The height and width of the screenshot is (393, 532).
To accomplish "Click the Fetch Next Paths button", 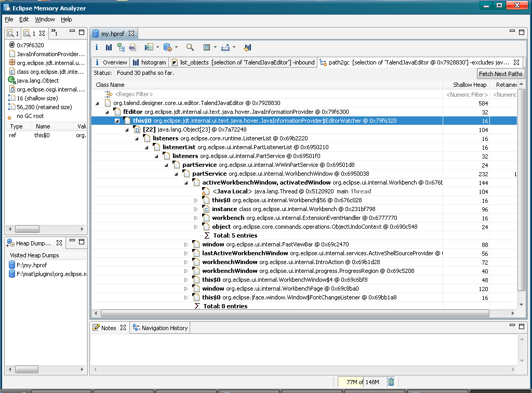I will 500,74.
